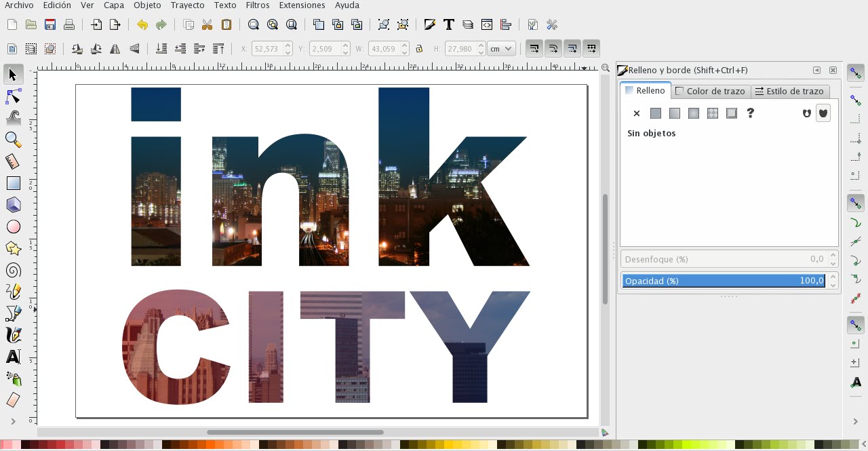Increase width W value with stepper
This screenshot has height=451, width=868.
click(405, 45)
